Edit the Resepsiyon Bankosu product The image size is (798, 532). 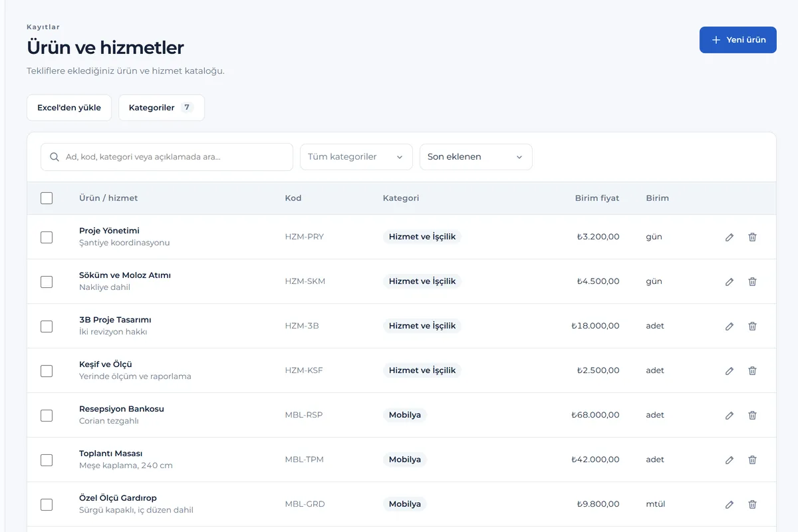coord(730,415)
